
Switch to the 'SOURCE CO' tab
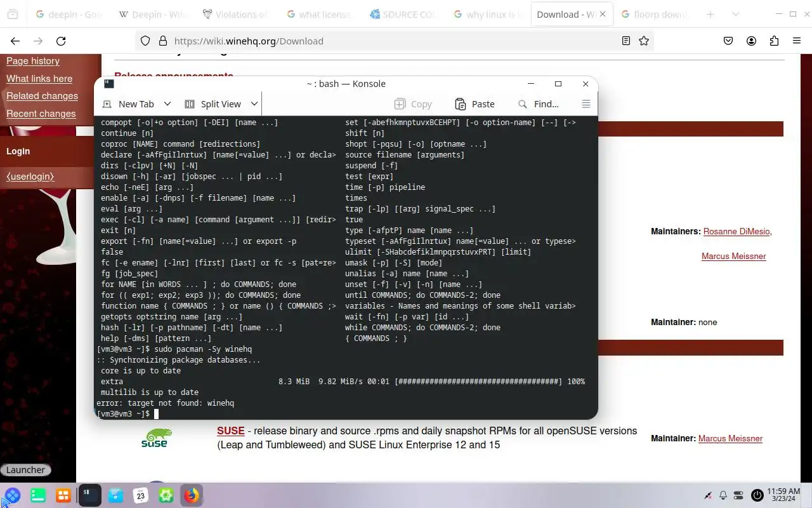403,14
